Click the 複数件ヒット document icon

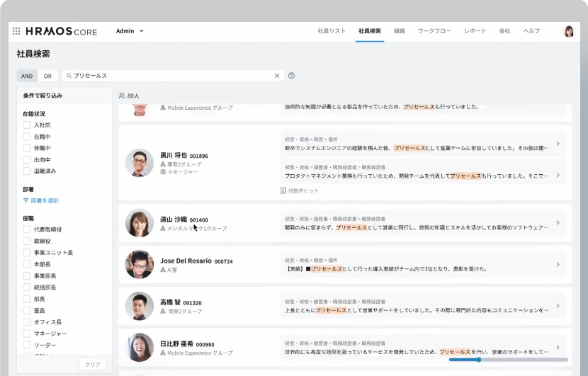click(x=283, y=190)
